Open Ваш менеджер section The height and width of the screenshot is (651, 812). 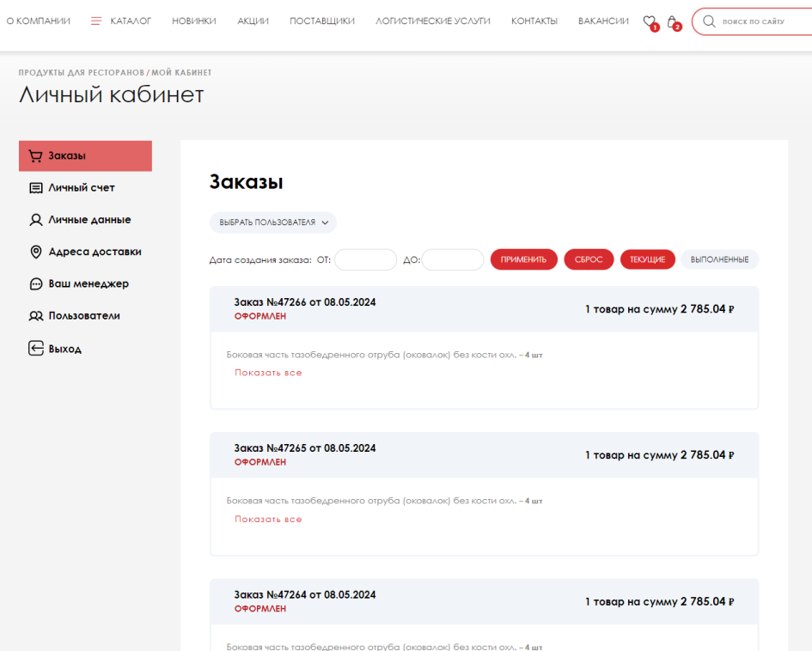(x=89, y=283)
